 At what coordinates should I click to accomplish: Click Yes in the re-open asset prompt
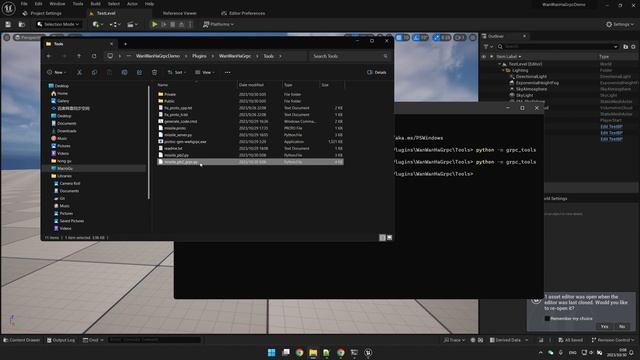pyautogui.click(x=604, y=327)
